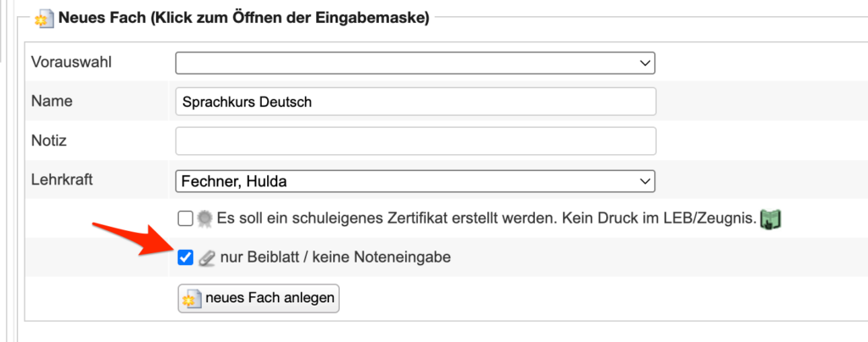Click the Name row label
The height and width of the screenshot is (342, 868).
pos(51,101)
